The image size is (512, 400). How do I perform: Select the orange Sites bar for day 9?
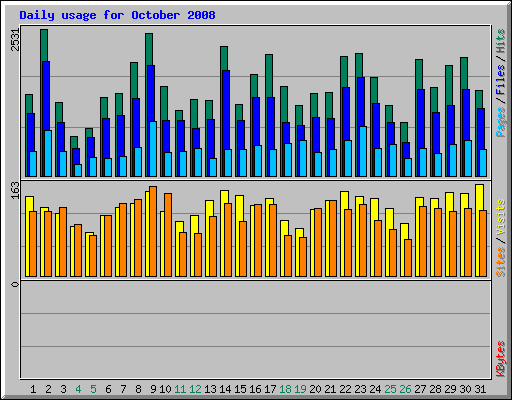click(153, 231)
